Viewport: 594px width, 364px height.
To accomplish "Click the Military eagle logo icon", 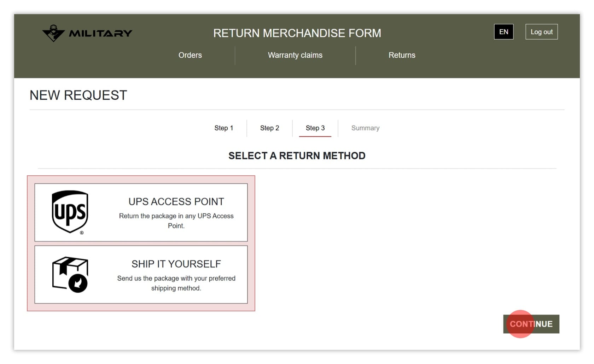I will pos(53,33).
